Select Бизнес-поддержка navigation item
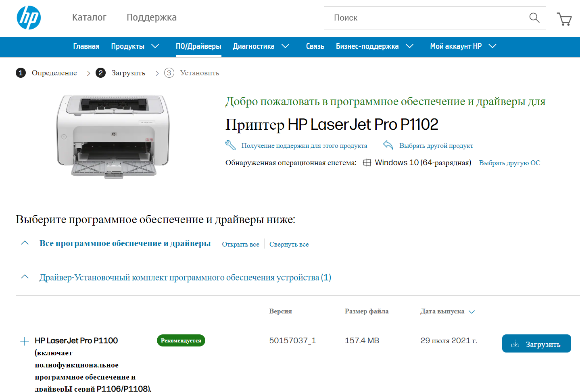 click(x=367, y=46)
